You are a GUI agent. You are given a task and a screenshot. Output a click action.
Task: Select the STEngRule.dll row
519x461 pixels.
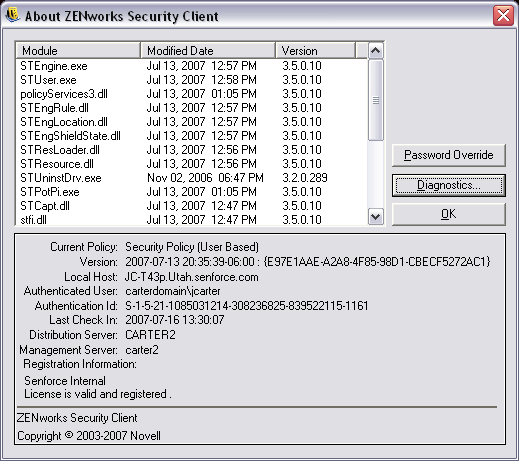(x=192, y=108)
